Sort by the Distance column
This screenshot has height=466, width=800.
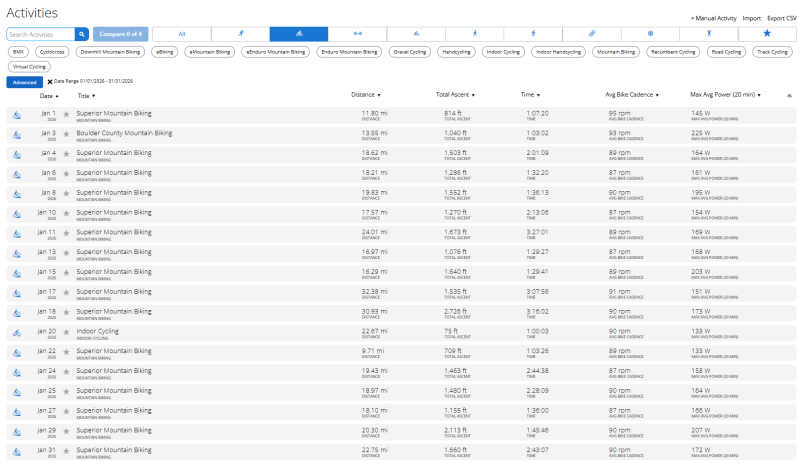[365, 95]
